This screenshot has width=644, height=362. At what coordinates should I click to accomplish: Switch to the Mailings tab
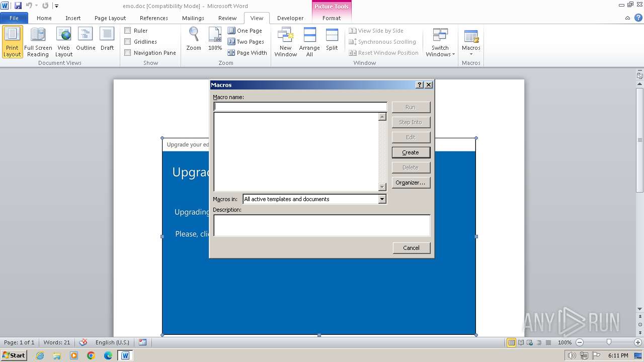click(193, 18)
